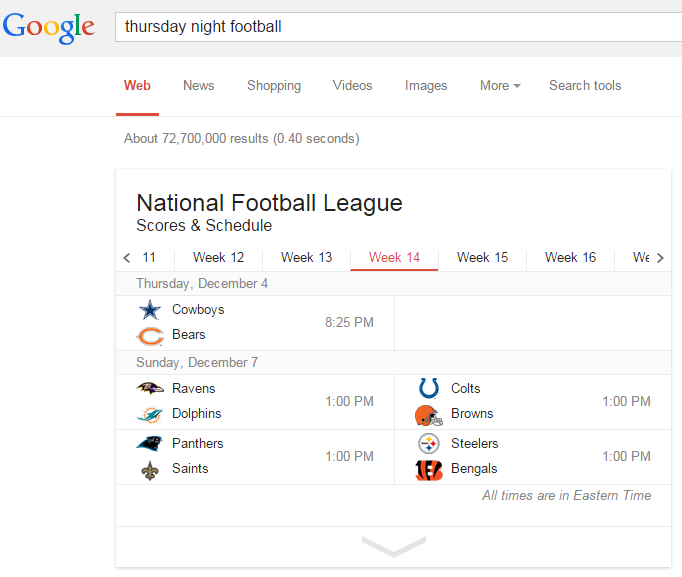The height and width of the screenshot is (577, 682).
Task: Click the Carolina Panthers logo
Action: pos(150,444)
